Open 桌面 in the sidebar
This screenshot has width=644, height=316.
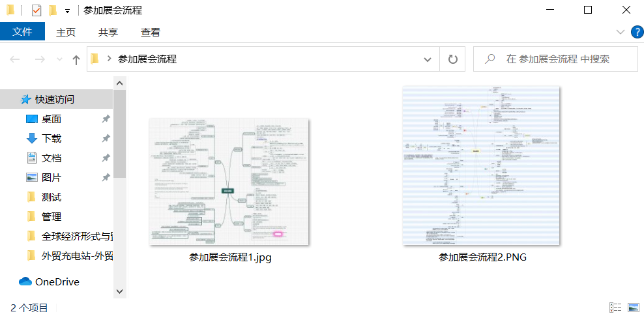[51, 119]
